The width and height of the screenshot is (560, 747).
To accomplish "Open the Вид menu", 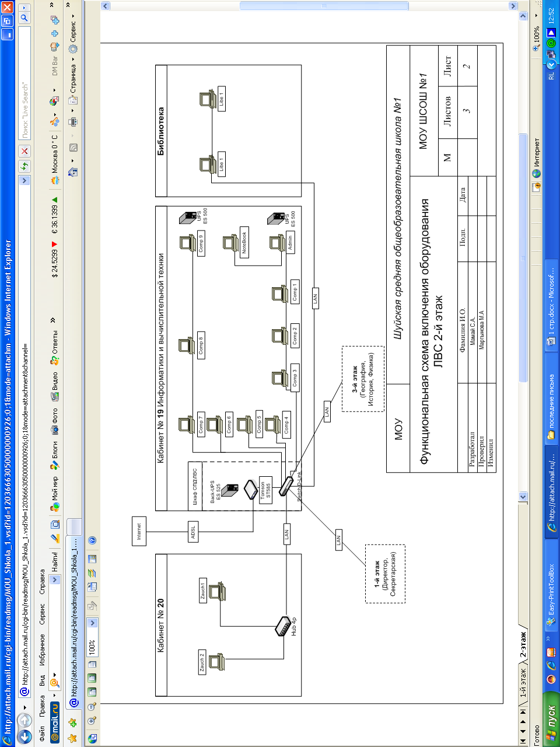I will [x=42, y=680].
